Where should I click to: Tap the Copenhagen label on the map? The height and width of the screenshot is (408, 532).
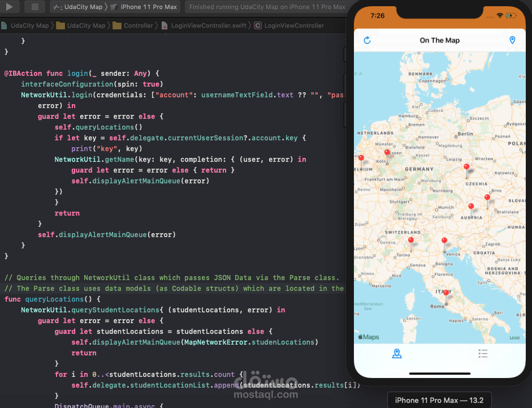tap(432, 81)
